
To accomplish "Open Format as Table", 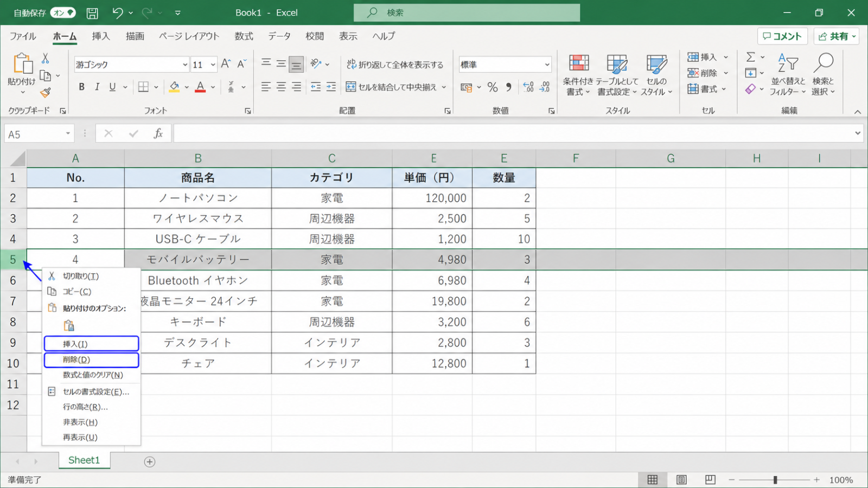I will (x=617, y=75).
